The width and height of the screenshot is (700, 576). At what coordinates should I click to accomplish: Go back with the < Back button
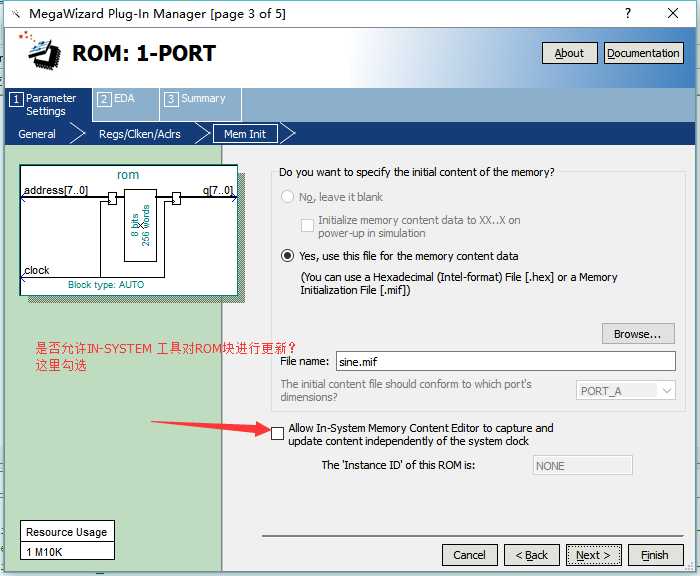click(x=532, y=555)
